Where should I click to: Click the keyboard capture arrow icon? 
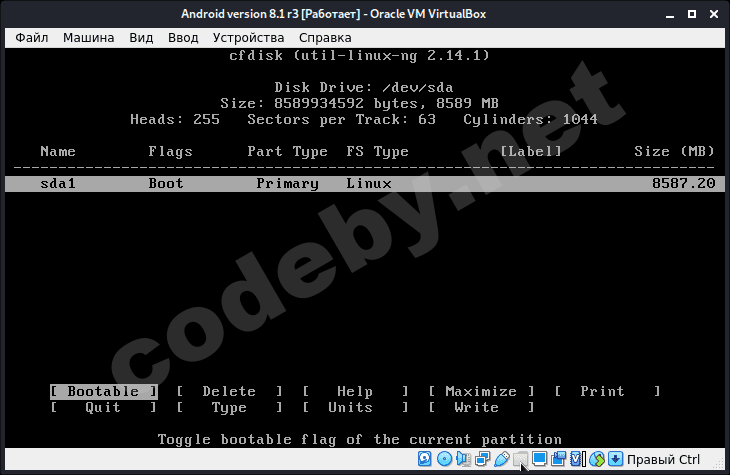615,459
